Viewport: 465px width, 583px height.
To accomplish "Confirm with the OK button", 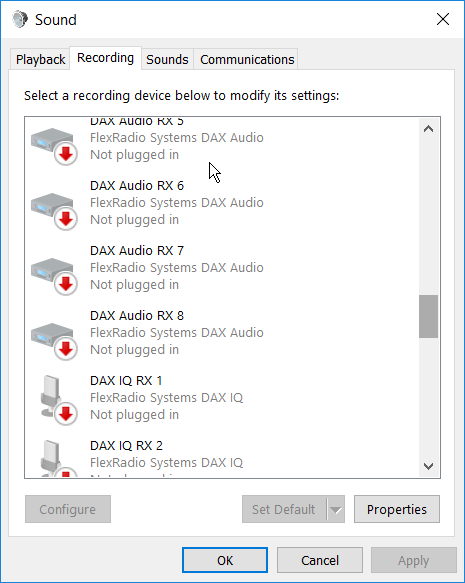I will click(225, 560).
